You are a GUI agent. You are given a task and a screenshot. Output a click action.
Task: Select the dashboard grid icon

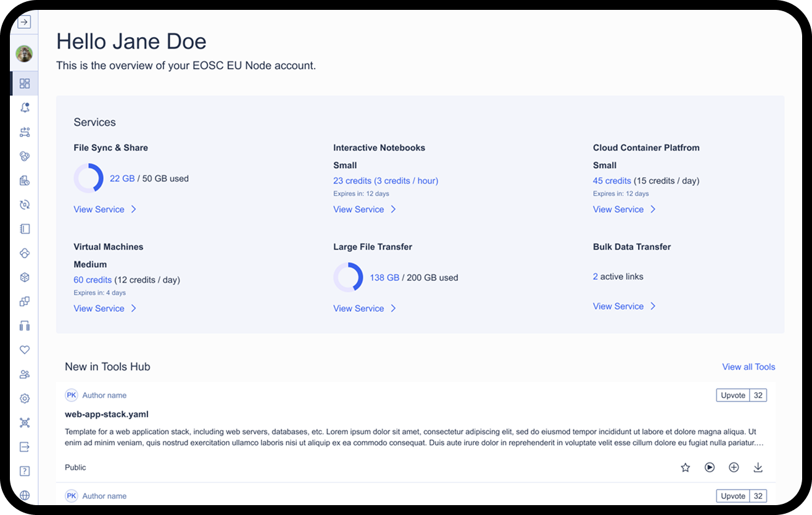pyautogui.click(x=25, y=83)
